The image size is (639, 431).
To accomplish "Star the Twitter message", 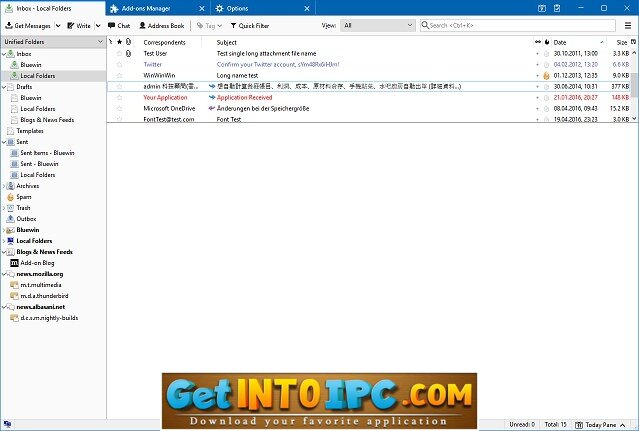I will click(119, 64).
